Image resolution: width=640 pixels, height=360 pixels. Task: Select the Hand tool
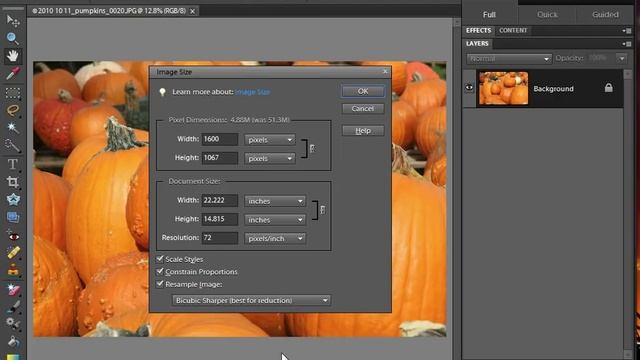coord(13,56)
